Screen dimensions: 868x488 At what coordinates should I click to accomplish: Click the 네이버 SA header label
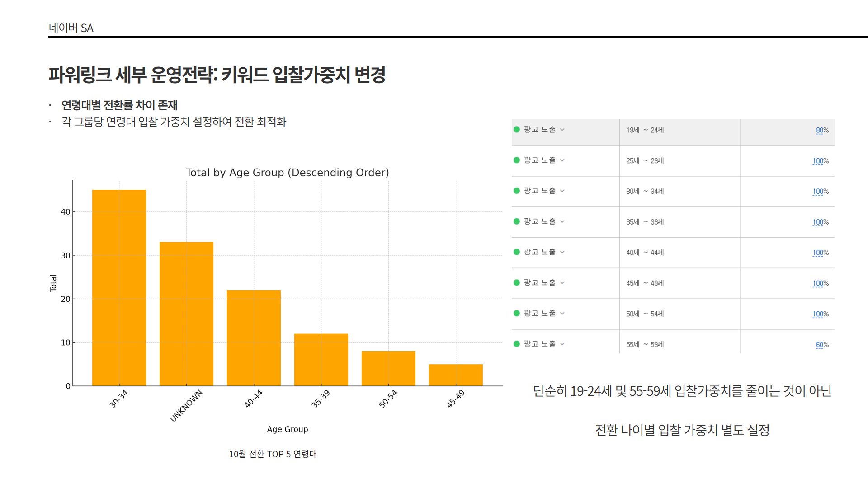point(71,28)
